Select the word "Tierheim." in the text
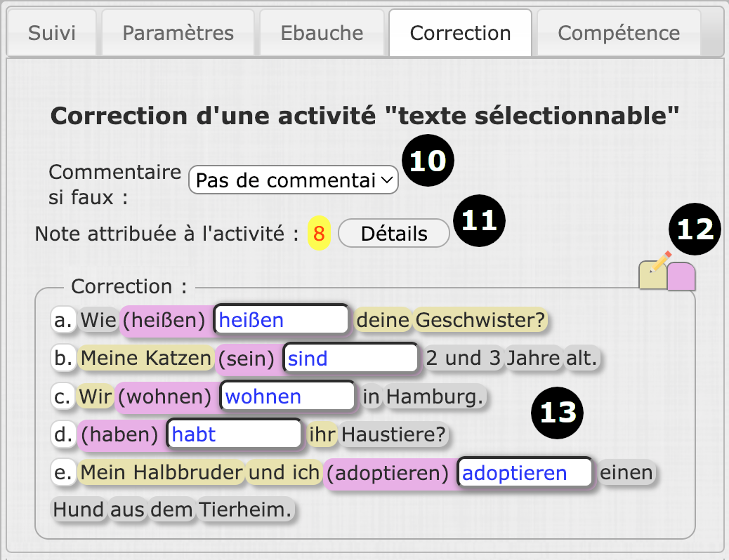729x560 pixels. pos(244,510)
